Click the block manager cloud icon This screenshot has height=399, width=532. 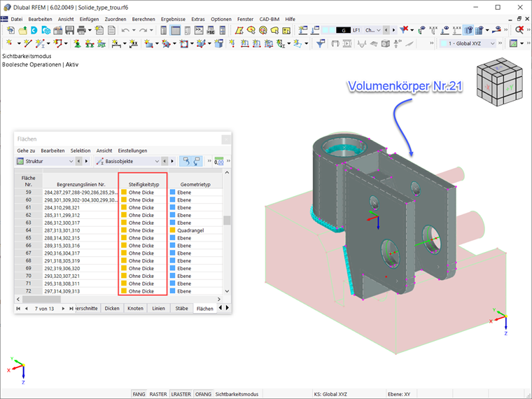tap(46, 30)
